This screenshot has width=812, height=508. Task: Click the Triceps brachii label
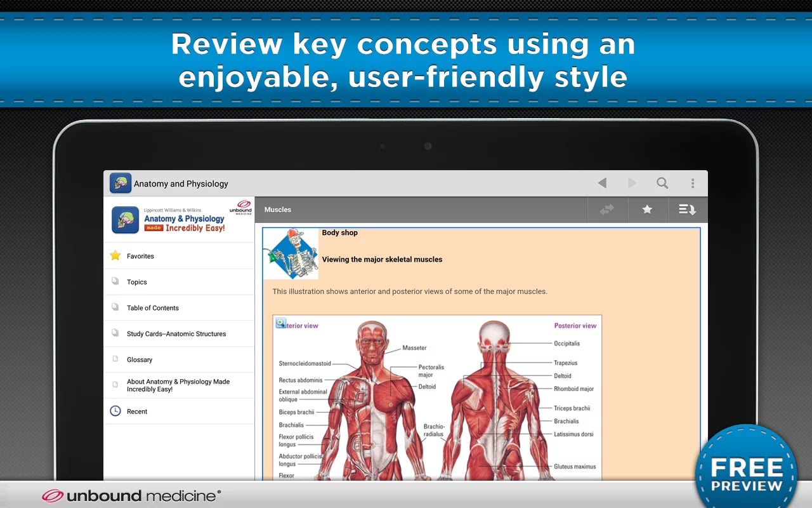coord(572,408)
